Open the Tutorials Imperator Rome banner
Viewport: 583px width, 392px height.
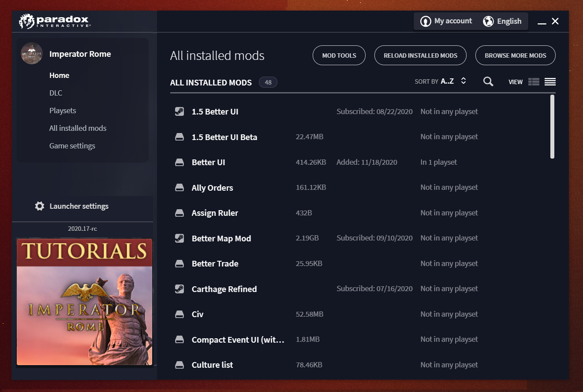pyautogui.click(x=84, y=302)
